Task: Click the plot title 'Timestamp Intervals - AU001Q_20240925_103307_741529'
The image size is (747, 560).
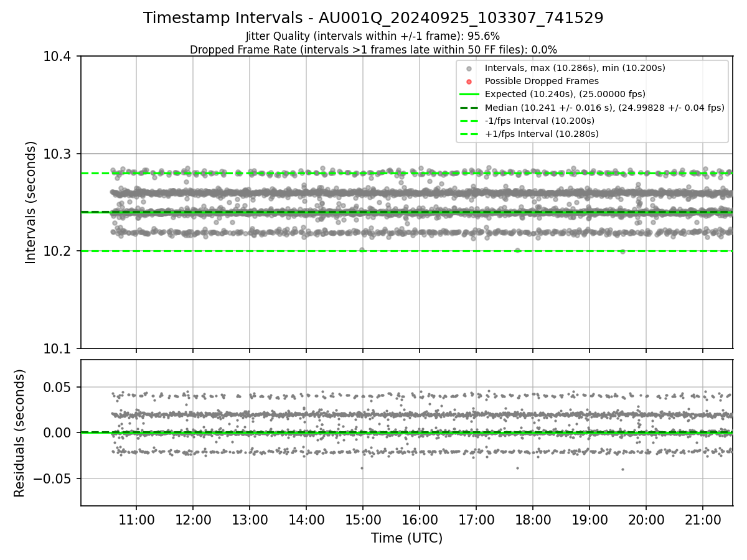Action: click(x=373, y=18)
